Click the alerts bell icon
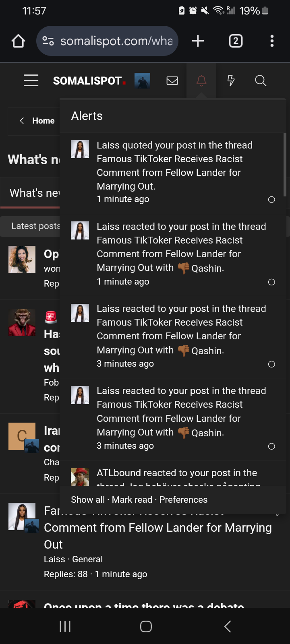Viewport: 290px width, 644px height. [201, 81]
